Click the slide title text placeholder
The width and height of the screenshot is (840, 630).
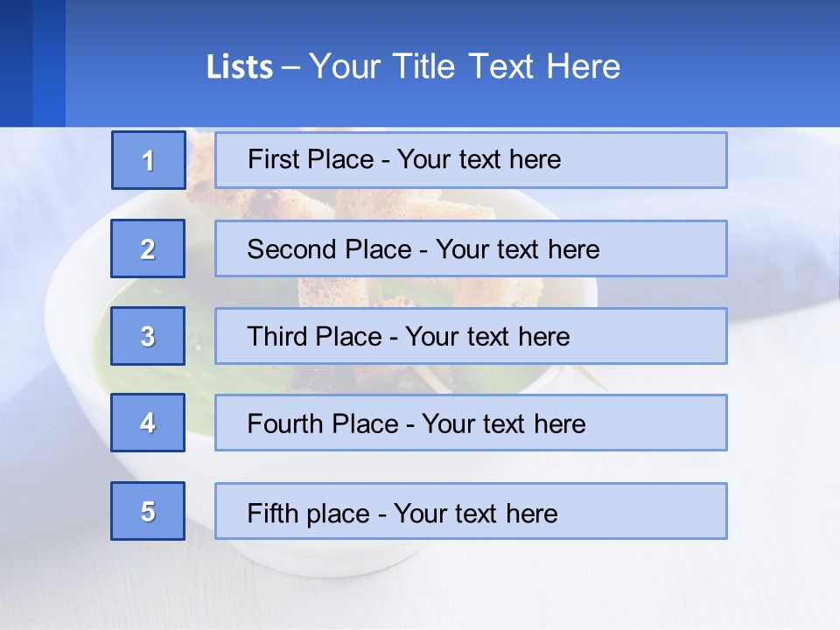click(413, 66)
